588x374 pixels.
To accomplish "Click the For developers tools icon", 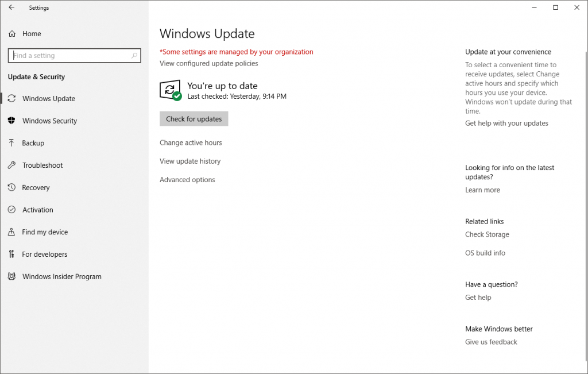I will [11, 254].
